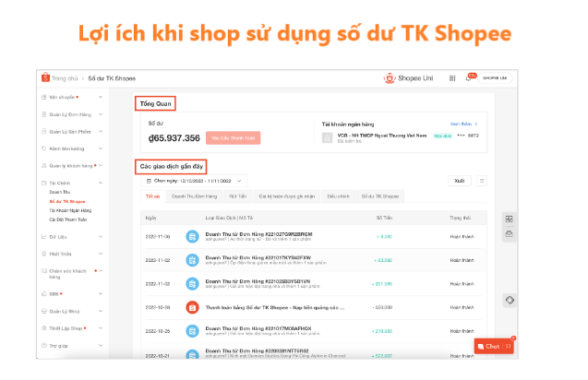Screen dimensions: 588x380
Task: Expand the Dữ Liệu chevron
Action: coord(101,237)
